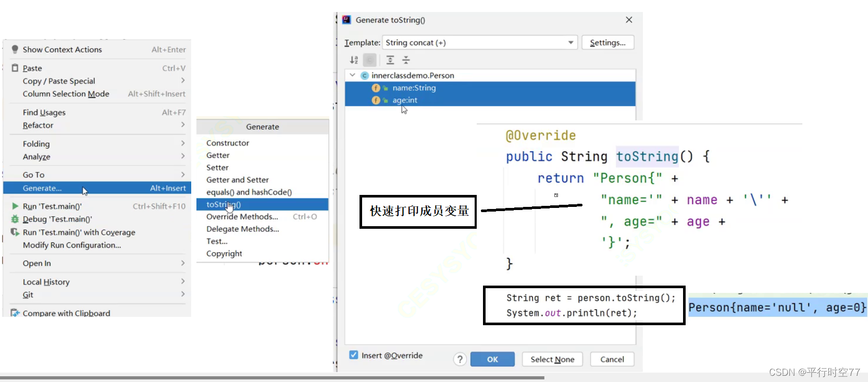
Task: Click the Sort Alphabetically icon in the dialog toolbar
Action: point(354,60)
